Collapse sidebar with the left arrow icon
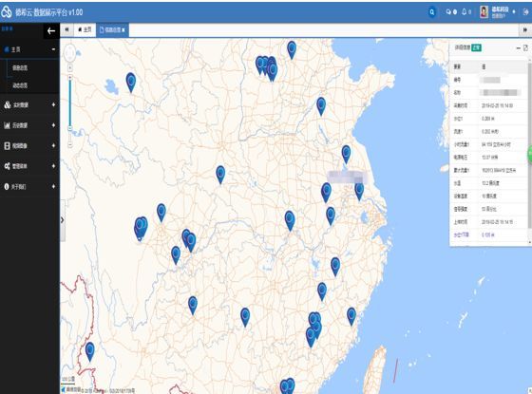The width and height of the screenshot is (532, 394). click(51, 31)
